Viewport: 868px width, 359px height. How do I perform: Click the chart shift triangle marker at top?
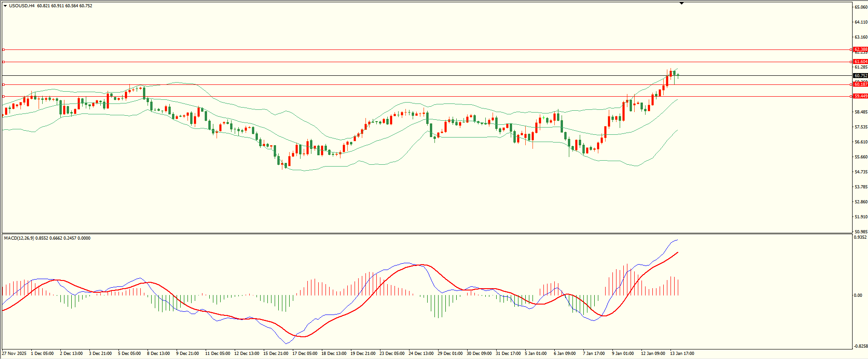(681, 4)
